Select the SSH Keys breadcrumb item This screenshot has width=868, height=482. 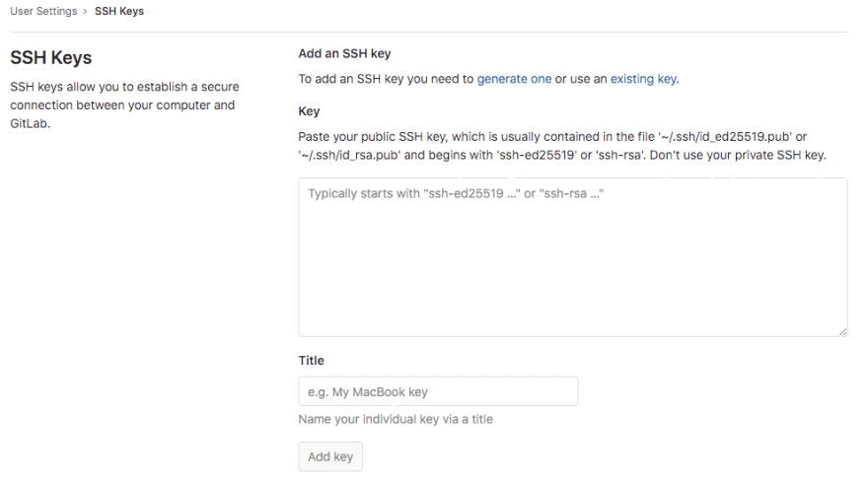(119, 11)
